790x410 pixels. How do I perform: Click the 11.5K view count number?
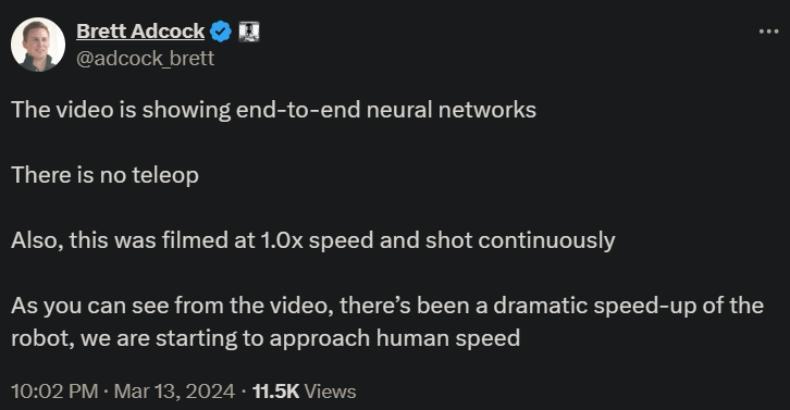tap(275, 391)
